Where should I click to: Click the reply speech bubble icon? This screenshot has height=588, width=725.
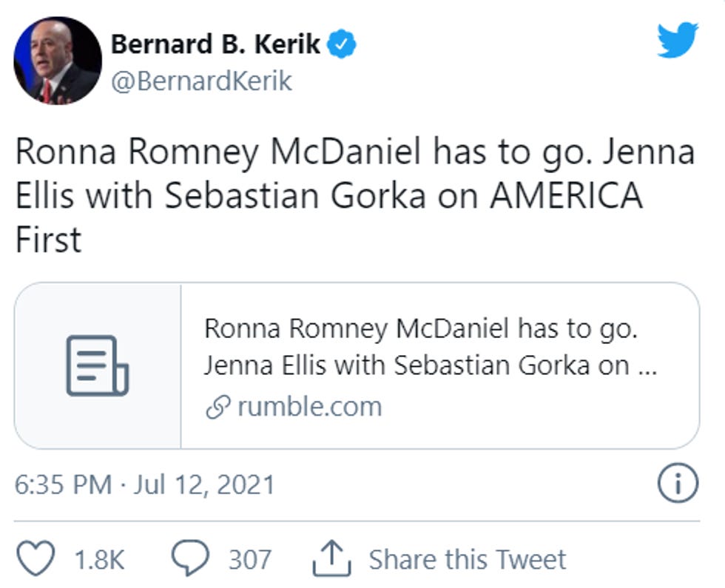(x=191, y=559)
